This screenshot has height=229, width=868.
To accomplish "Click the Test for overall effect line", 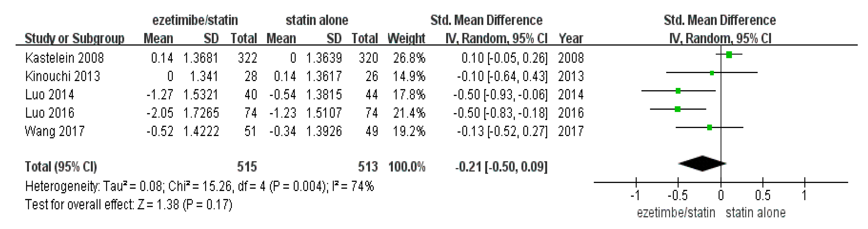I will point(129,204).
